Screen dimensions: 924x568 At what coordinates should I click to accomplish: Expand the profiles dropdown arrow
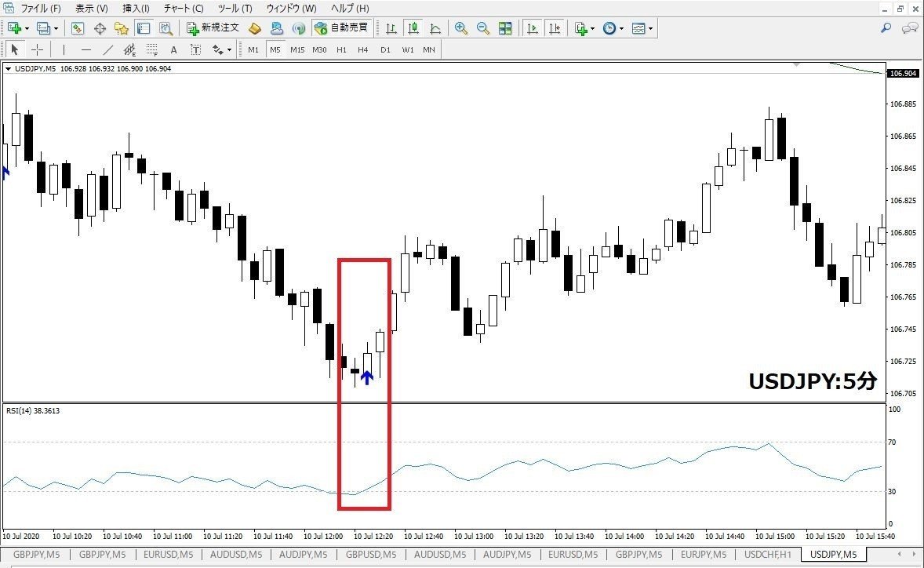[x=56, y=28]
